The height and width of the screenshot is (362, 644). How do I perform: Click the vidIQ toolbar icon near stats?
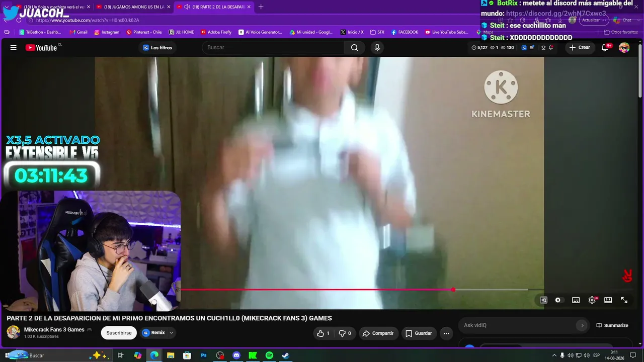524,48
